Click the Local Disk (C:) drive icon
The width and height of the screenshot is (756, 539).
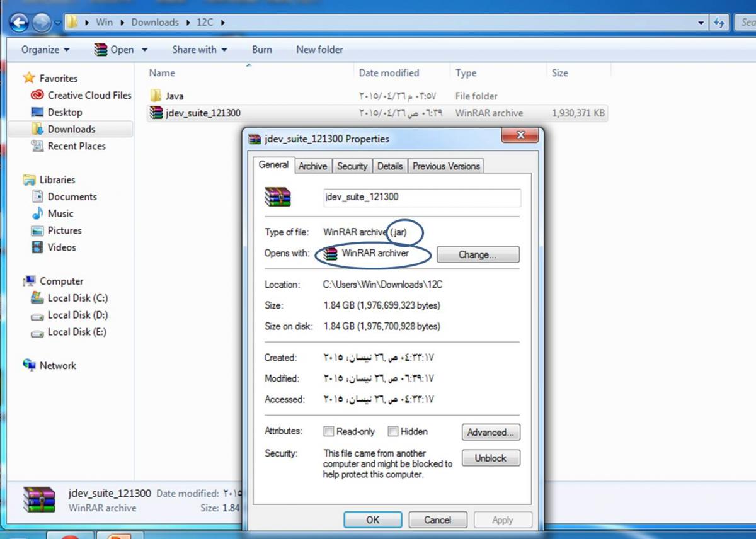37,298
